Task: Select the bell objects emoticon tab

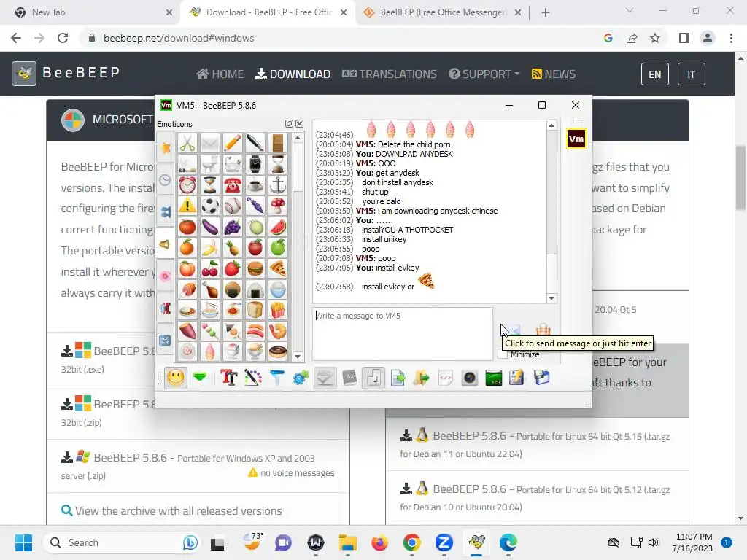Action: pos(166,244)
